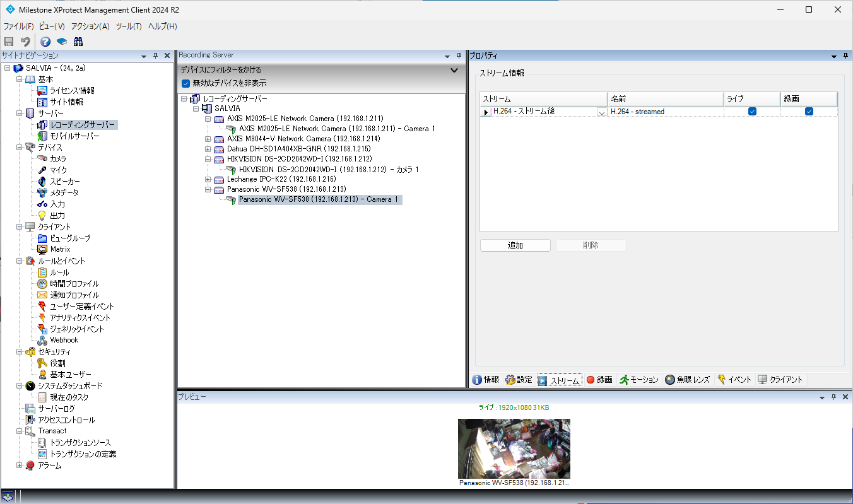The image size is (853, 504).
Task: Click the Undo toolbar icon
Action: click(x=25, y=42)
